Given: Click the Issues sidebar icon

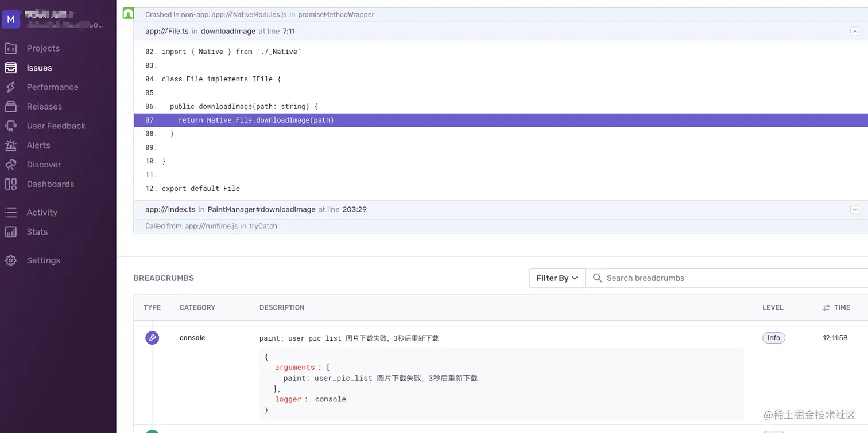Looking at the screenshot, I should [x=11, y=68].
